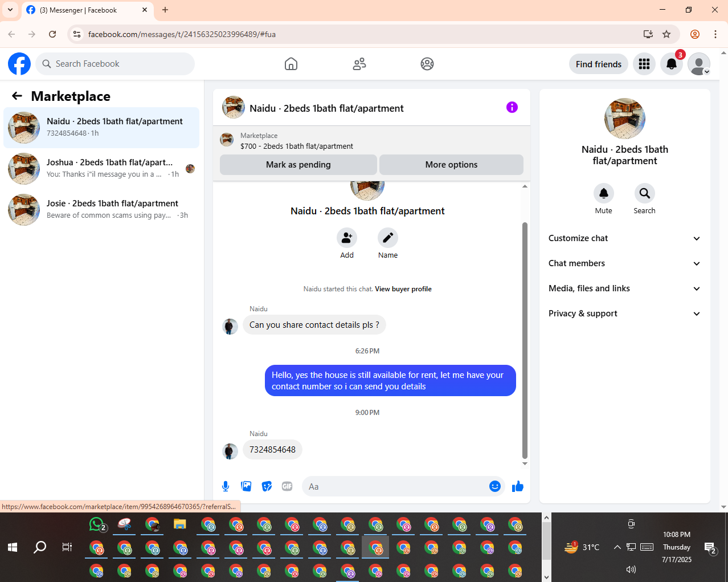Mute the conversation with bell icon
Screen dimensions: 728x582
(x=604, y=193)
